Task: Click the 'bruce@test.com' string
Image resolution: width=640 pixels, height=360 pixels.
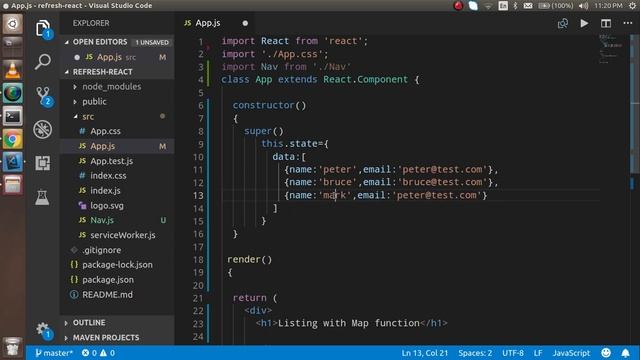Action: (442, 182)
